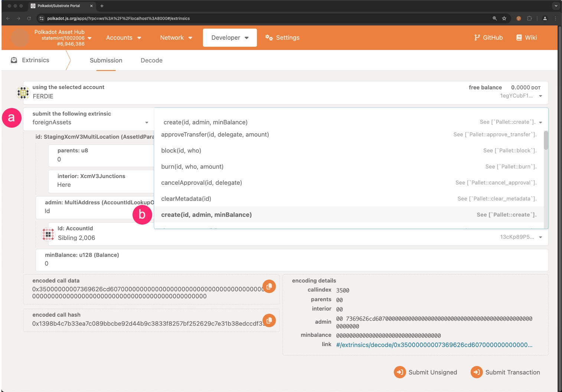View site information icon in address bar
Image resolution: width=562 pixels, height=392 pixels.
[x=42, y=18]
